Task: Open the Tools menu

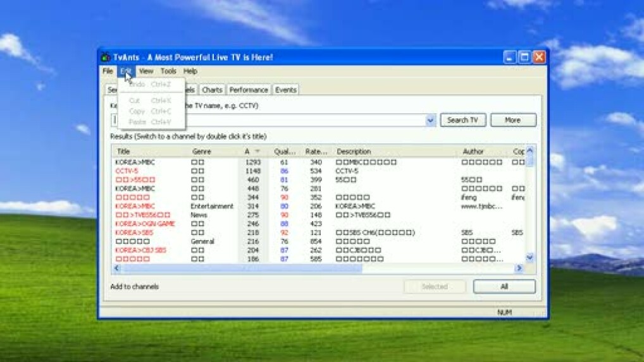Action: point(168,71)
